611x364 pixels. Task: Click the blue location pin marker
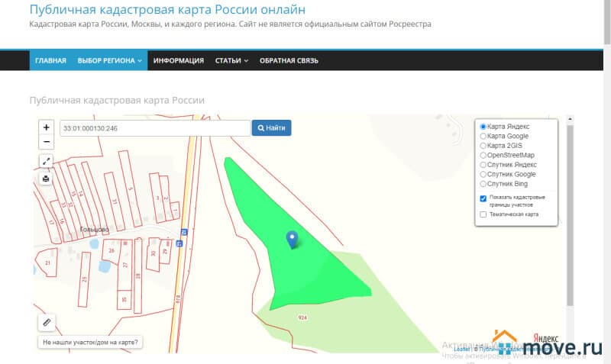[293, 240]
